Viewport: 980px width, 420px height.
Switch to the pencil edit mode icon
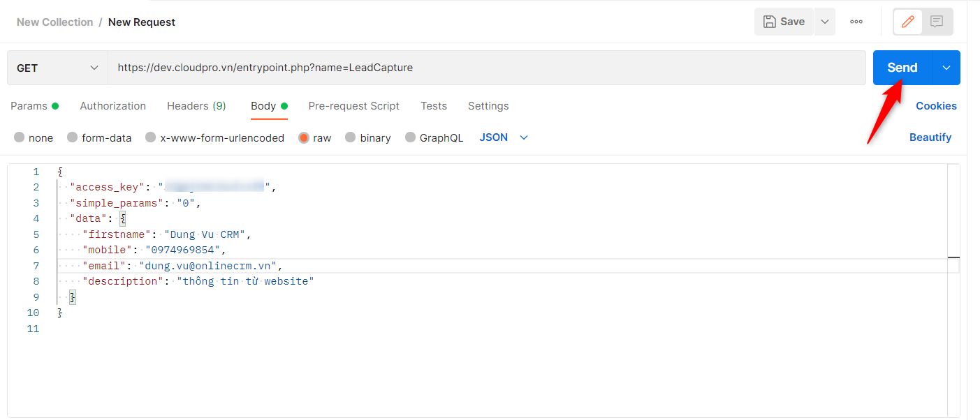click(908, 22)
